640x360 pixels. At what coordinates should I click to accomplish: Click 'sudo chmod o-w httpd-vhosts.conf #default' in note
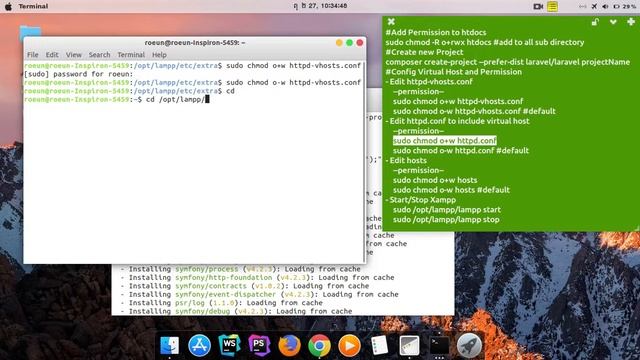[474, 111]
